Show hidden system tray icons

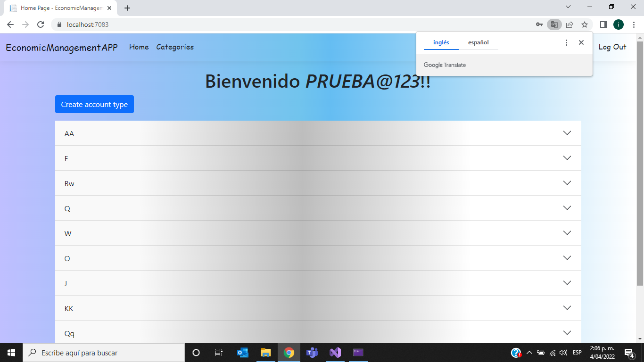pyautogui.click(x=529, y=353)
